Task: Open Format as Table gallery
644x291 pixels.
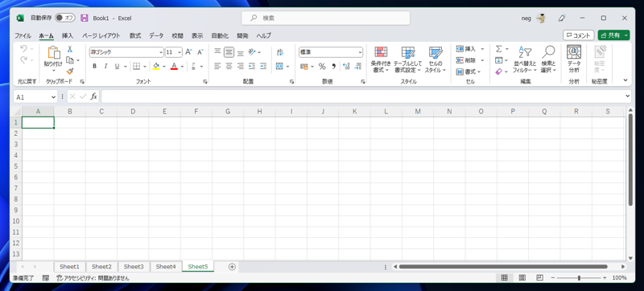Action: (408, 59)
